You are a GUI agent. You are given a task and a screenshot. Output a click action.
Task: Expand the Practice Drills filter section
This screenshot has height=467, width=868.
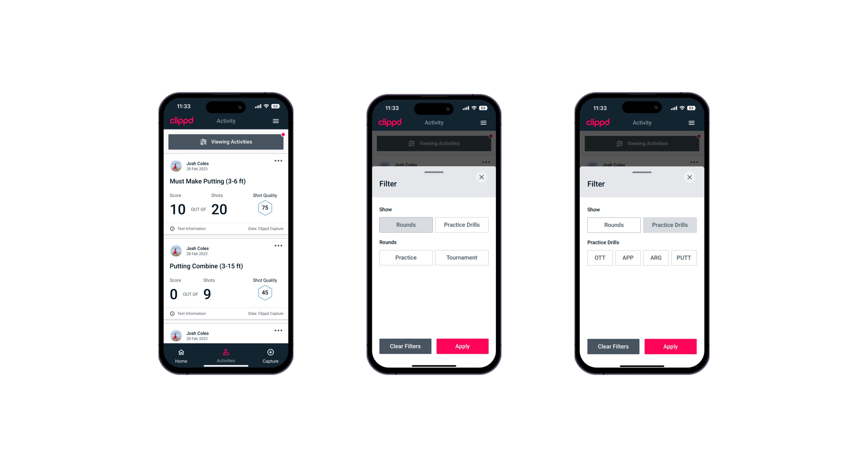(x=461, y=225)
